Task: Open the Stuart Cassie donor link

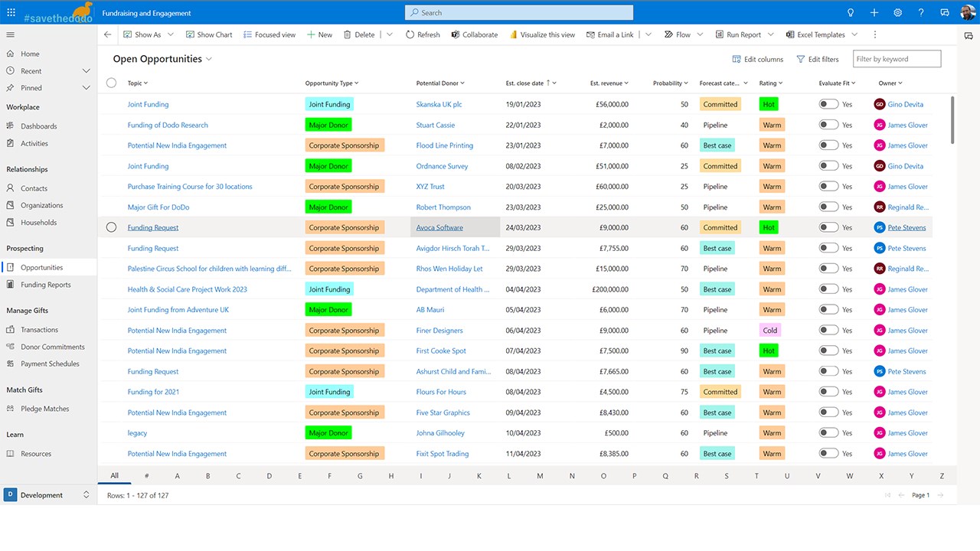Action: pos(436,125)
